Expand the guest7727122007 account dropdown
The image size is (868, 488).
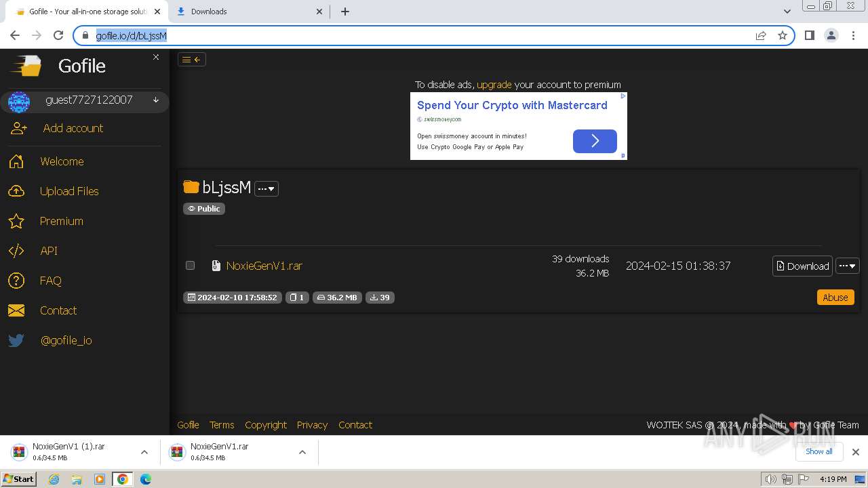[x=156, y=100]
